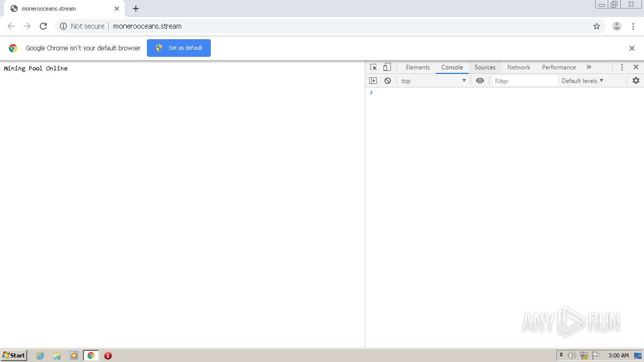Open the Performance tab
The width and height of the screenshot is (644, 362).
pyautogui.click(x=559, y=67)
